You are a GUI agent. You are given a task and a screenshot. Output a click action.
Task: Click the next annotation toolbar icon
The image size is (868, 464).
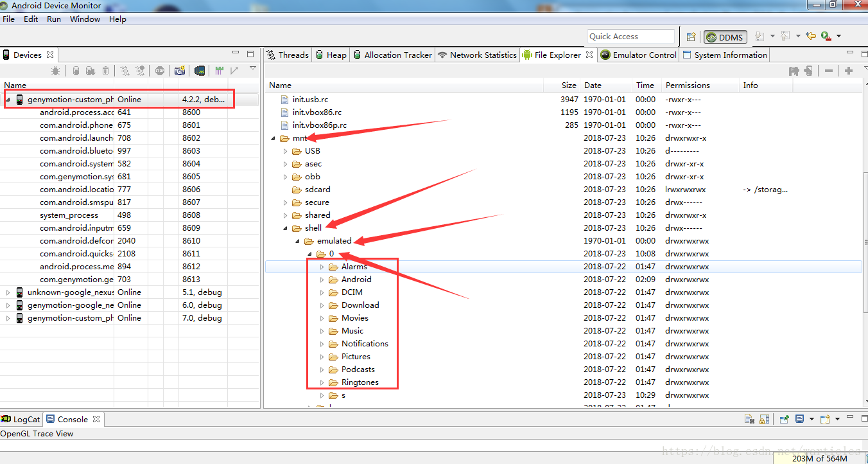tap(759, 37)
